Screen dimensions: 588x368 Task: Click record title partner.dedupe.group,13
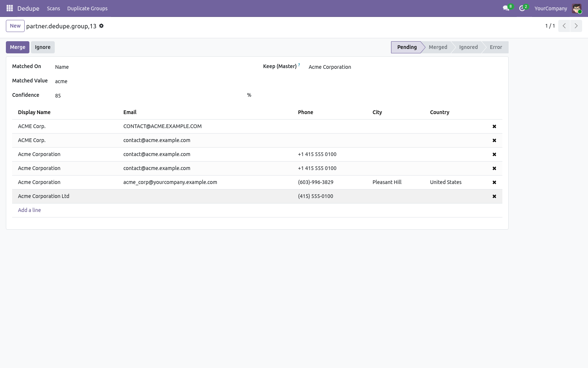pos(61,26)
